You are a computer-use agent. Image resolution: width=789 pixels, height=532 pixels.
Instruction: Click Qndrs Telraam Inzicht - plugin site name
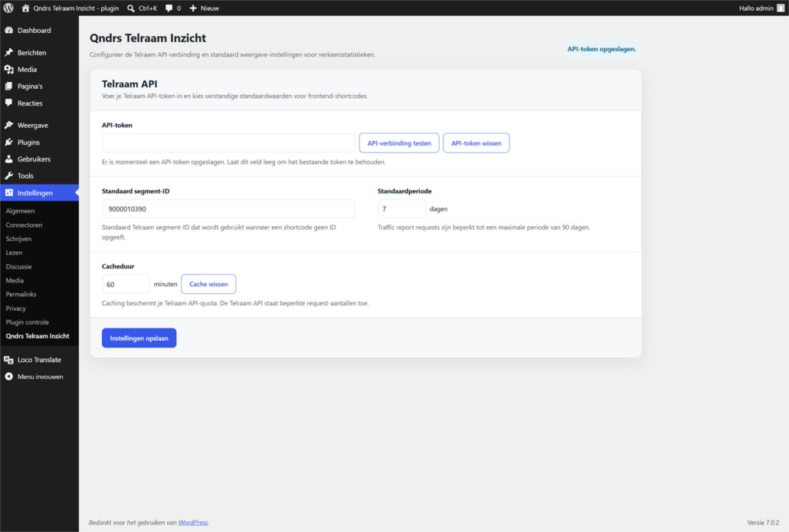76,8
